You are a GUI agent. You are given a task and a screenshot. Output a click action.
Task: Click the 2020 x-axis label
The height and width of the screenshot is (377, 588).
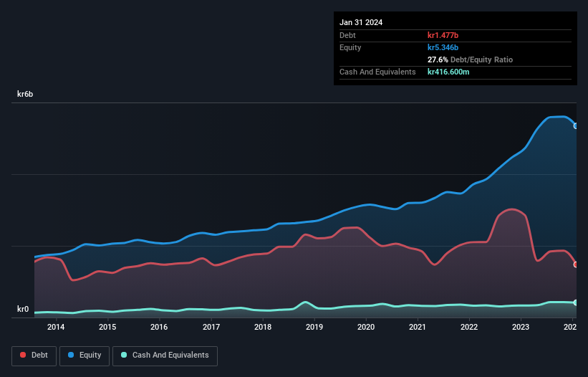(366, 327)
